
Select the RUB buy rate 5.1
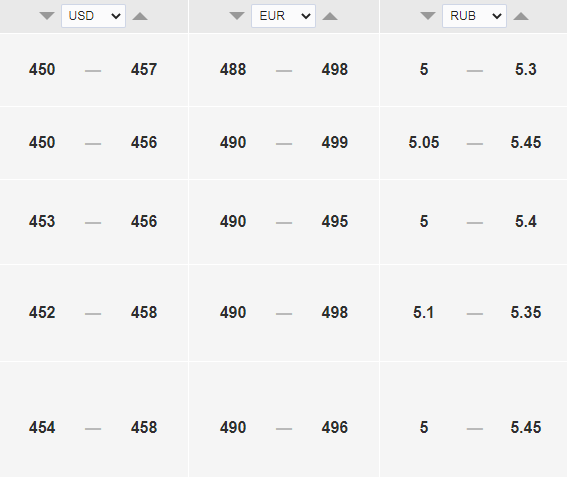coord(423,312)
